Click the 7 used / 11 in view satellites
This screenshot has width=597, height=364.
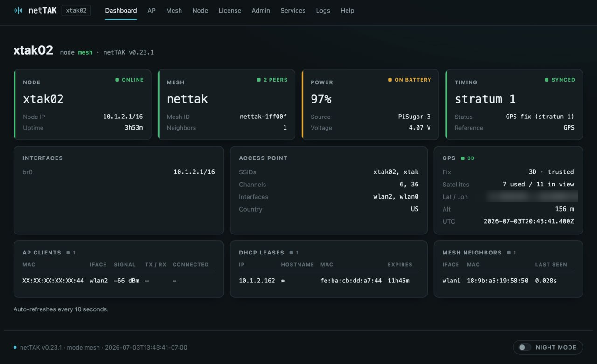(x=538, y=185)
